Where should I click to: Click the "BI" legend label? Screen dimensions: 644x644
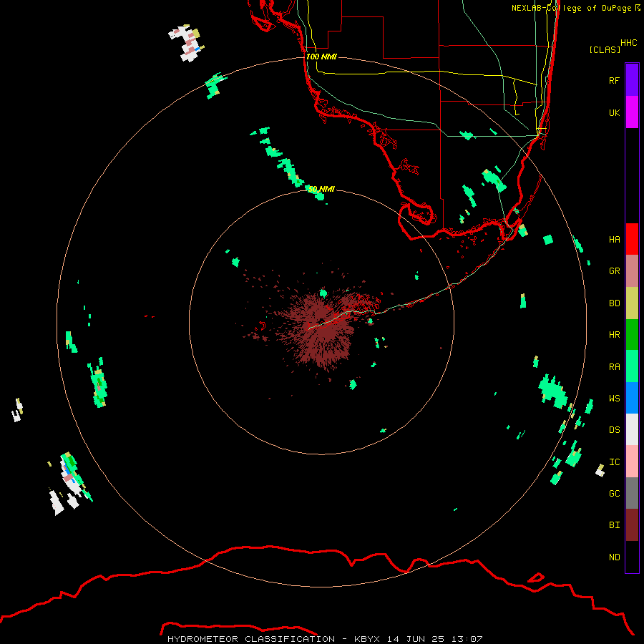tap(614, 525)
